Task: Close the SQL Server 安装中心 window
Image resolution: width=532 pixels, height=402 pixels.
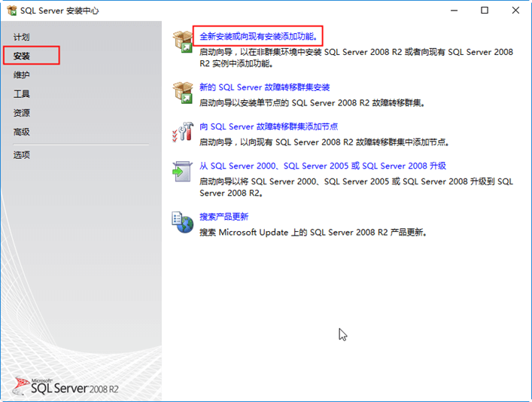Action: coord(515,11)
